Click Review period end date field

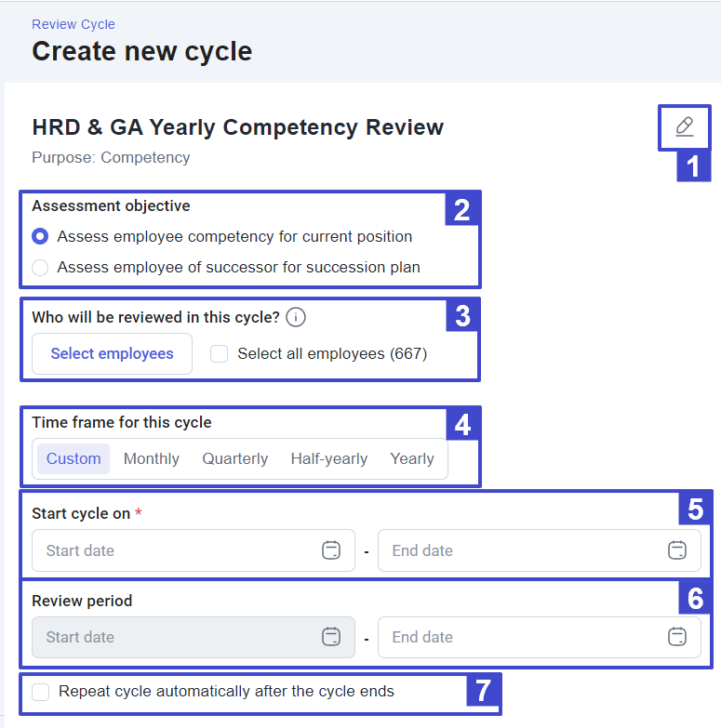(x=521, y=637)
